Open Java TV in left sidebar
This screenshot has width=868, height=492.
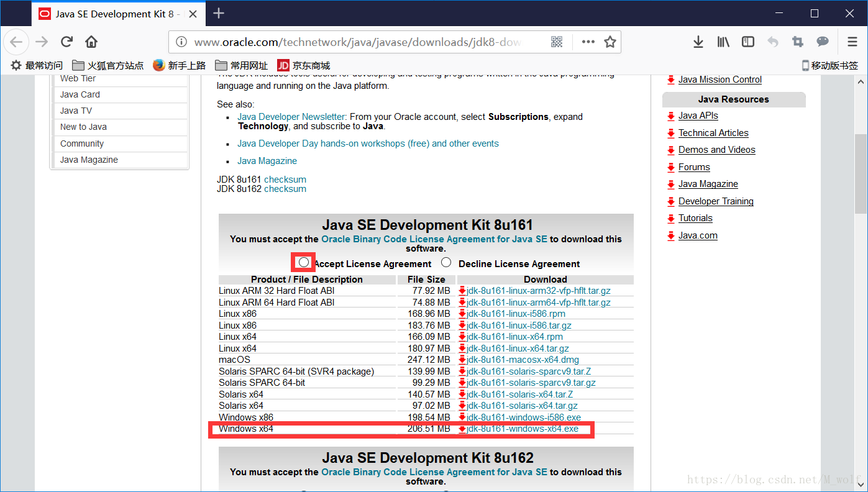point(76,111)
